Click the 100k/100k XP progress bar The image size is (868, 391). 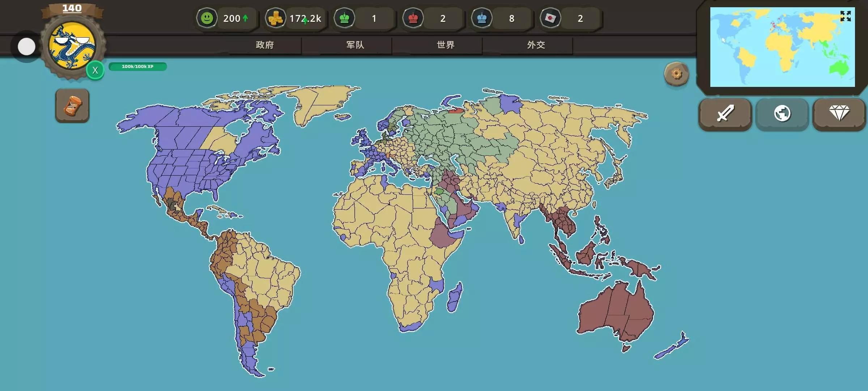[x=137, y=67]
